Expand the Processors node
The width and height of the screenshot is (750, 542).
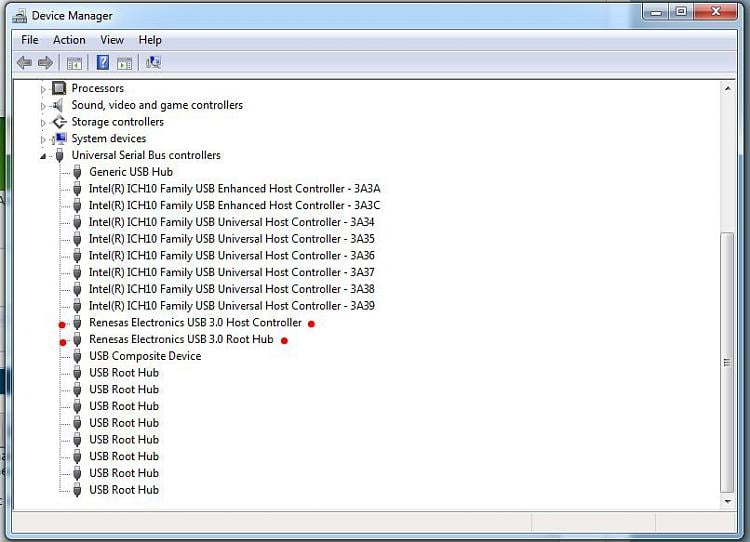coord(43,89)
